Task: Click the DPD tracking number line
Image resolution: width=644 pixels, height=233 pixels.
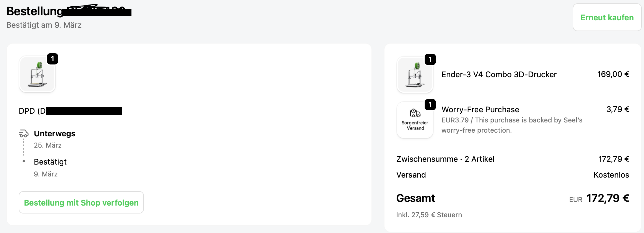Action: click(x=70, y=111)
